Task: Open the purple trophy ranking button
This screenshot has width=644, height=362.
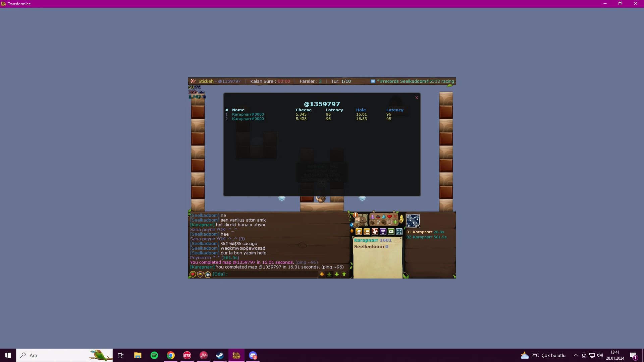Action: pos(383,232)
